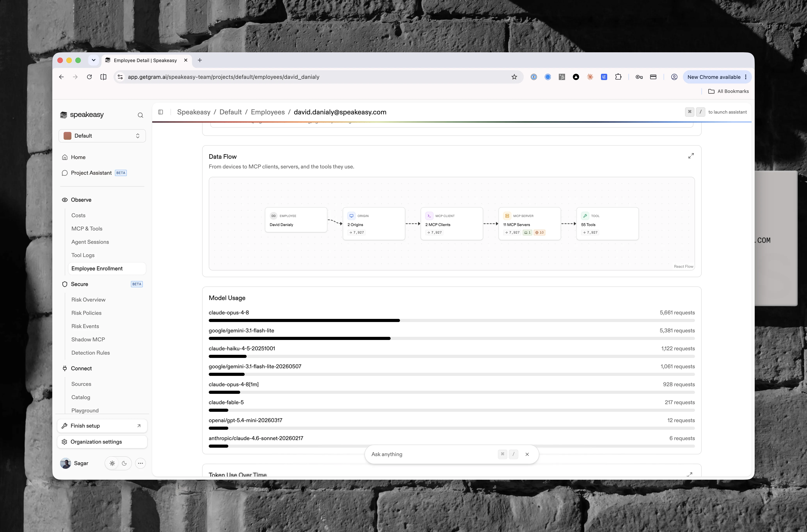
Task: Open the 1Password extension icon
Action: [x=534, y=77]
